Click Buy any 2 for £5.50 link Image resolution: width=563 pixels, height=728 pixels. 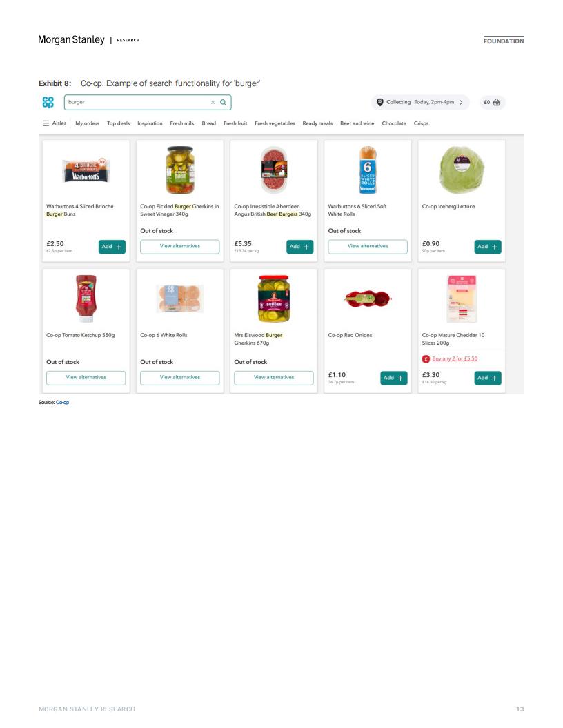tap(455, 359)
